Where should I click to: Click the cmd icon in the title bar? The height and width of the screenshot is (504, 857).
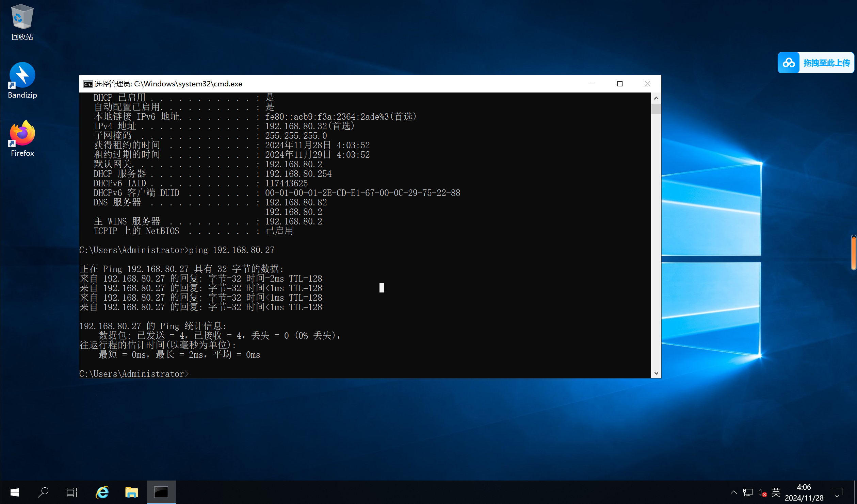click(x=88, y=84)
